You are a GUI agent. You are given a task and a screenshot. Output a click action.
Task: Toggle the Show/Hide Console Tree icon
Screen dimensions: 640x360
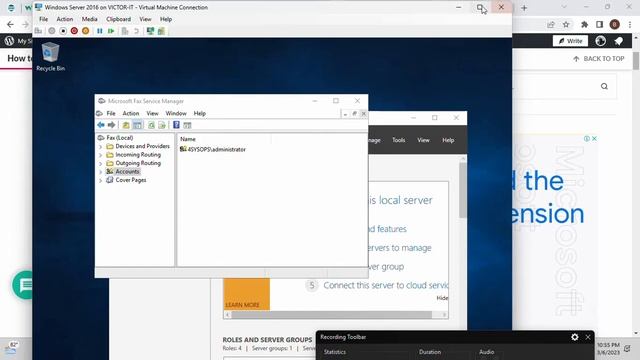[137, 125]
